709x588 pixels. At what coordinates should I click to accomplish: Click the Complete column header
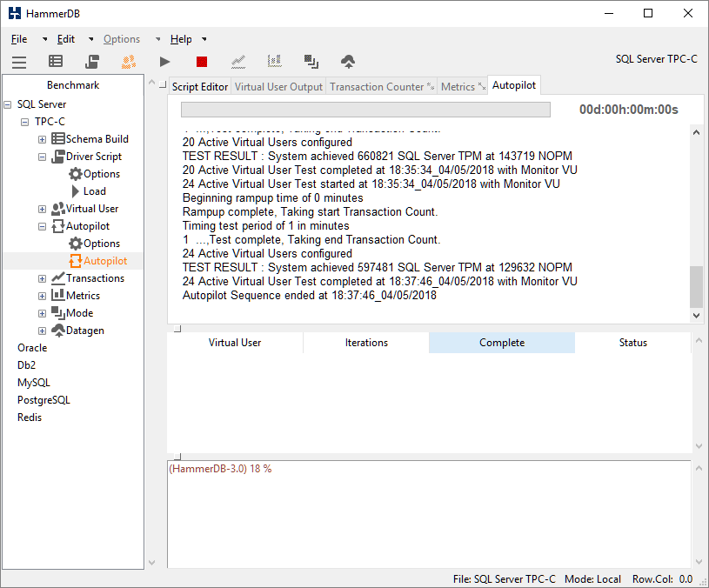point(502,343)
